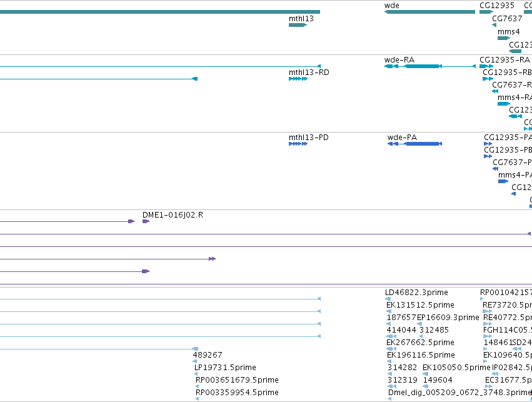Click the 414044 EST label
The image size is (532, 402).
[401, 330]
